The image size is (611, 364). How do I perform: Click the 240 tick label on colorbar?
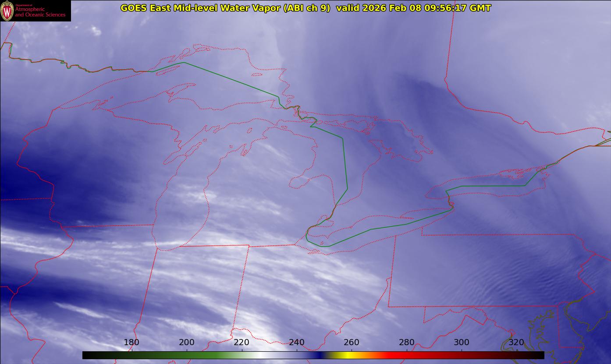click(297, 342)
